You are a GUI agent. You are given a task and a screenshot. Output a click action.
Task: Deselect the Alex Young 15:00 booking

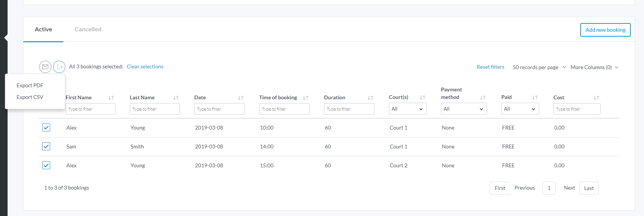[x=46, y=165]
